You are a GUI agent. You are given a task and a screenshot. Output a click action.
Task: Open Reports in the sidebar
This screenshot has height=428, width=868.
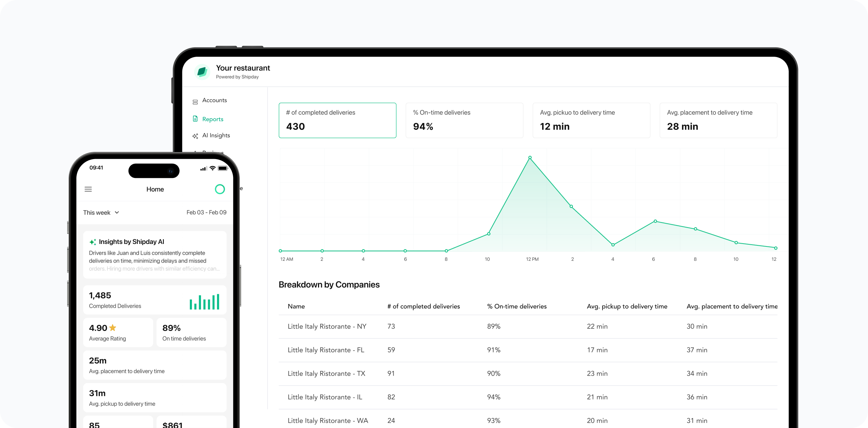[213, 119]
